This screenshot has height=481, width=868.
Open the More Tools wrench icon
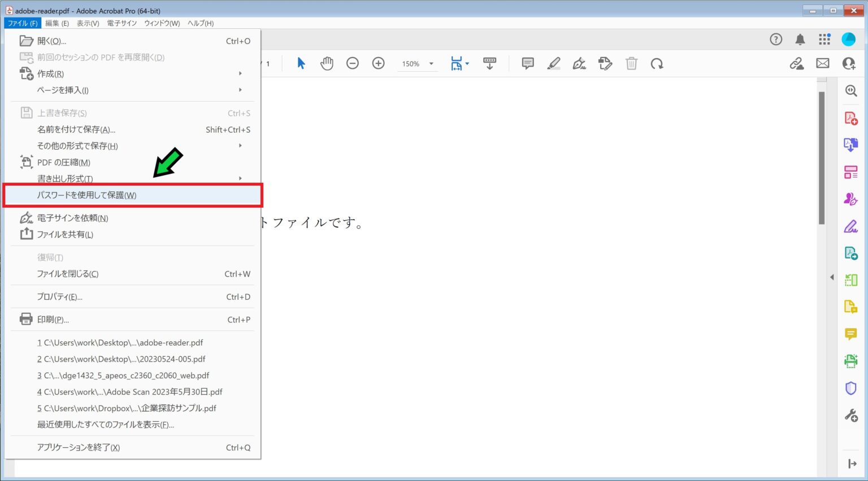click(851, 416)
